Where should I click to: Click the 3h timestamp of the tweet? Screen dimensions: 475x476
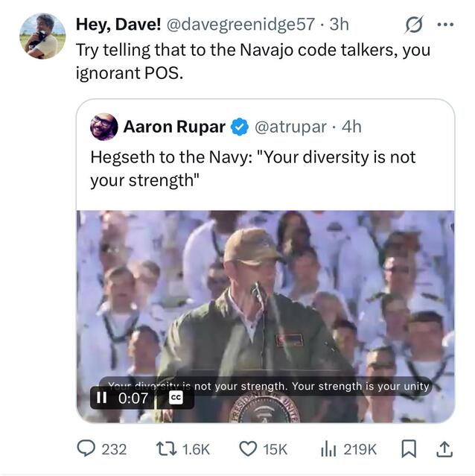coord(339,25)
